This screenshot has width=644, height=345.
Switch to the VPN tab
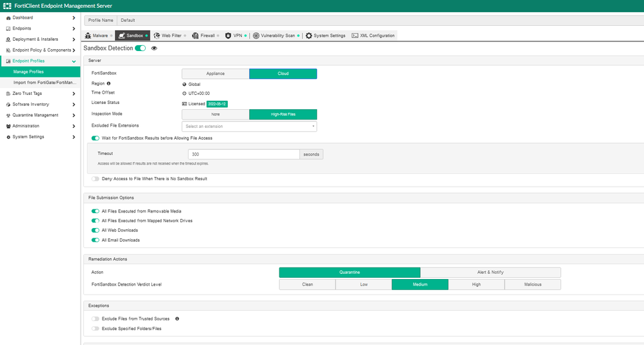pos(236,36)
